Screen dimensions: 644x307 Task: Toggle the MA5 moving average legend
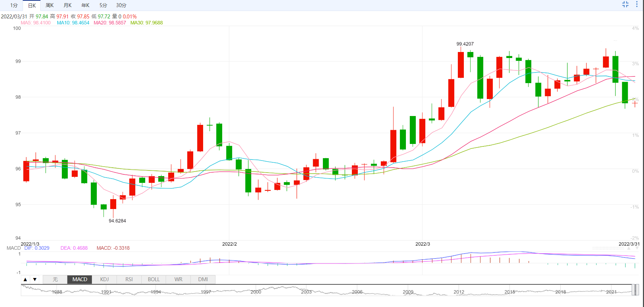(36, 23)
